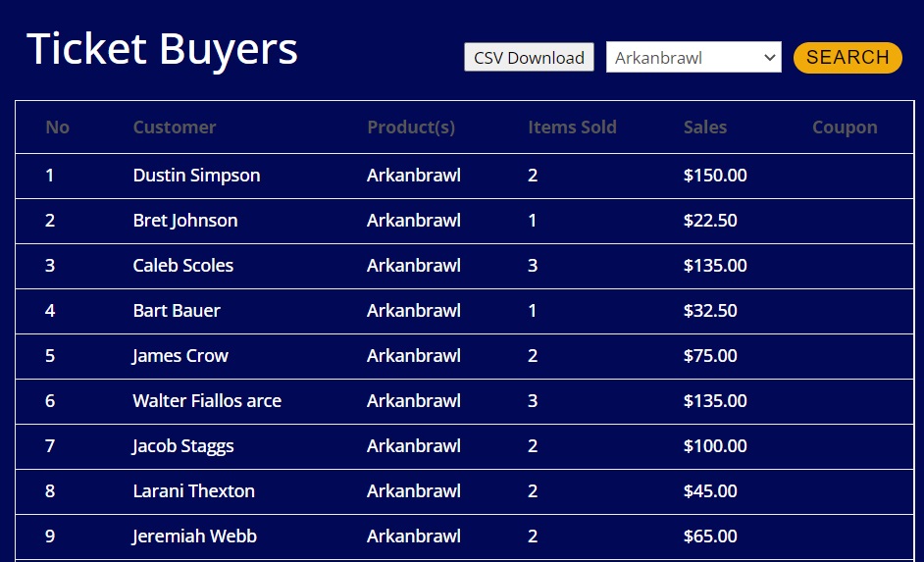Select customer Dustin Simpson

pyautogui.click(x=196, y=176)
